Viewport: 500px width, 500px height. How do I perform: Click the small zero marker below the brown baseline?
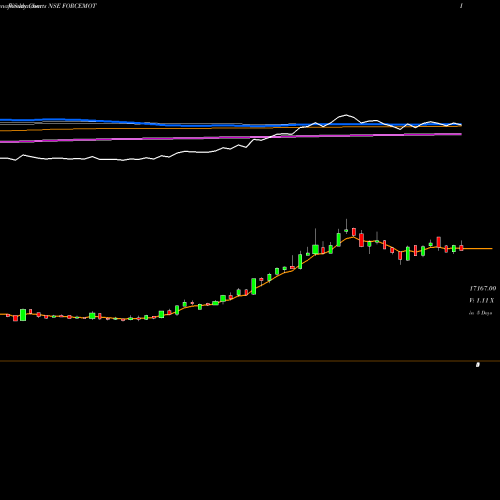click(x=478, y=365)
